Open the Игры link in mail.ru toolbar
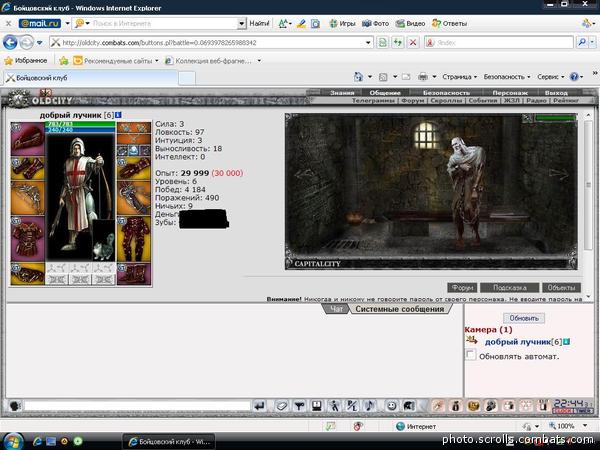 (343, 23)
